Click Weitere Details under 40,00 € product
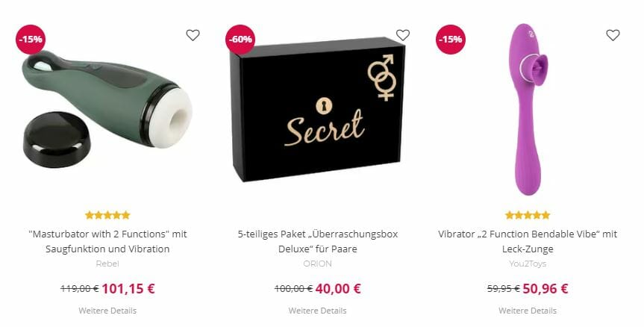644x327 pixels. (x=317, y=311)
